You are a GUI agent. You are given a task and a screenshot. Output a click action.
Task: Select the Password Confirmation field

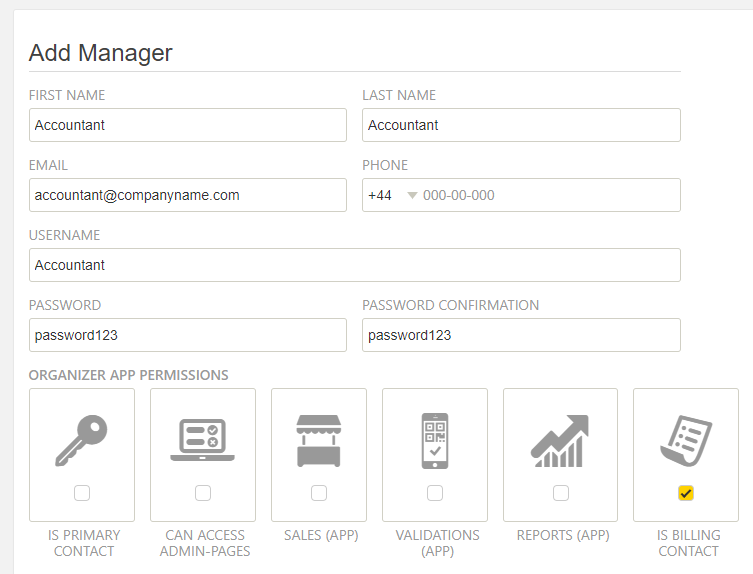(521, 335)
